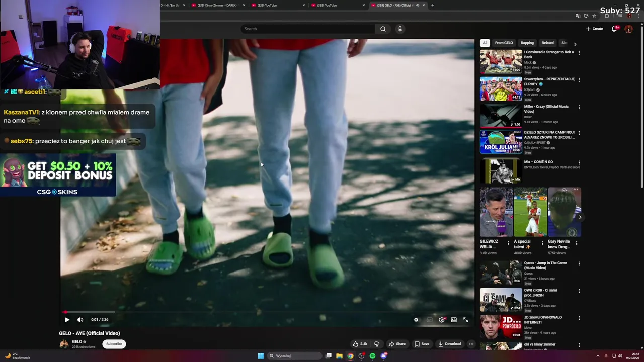Switch to 'Kinny Zimmer - DAREK' browser tab
Screen dimensions: 644x362
point(217,5)
